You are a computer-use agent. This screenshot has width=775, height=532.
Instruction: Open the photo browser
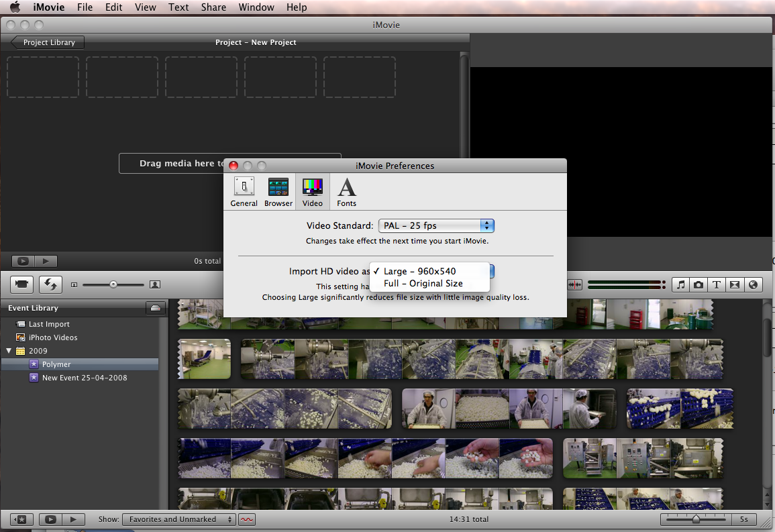(x=699, y=284)
